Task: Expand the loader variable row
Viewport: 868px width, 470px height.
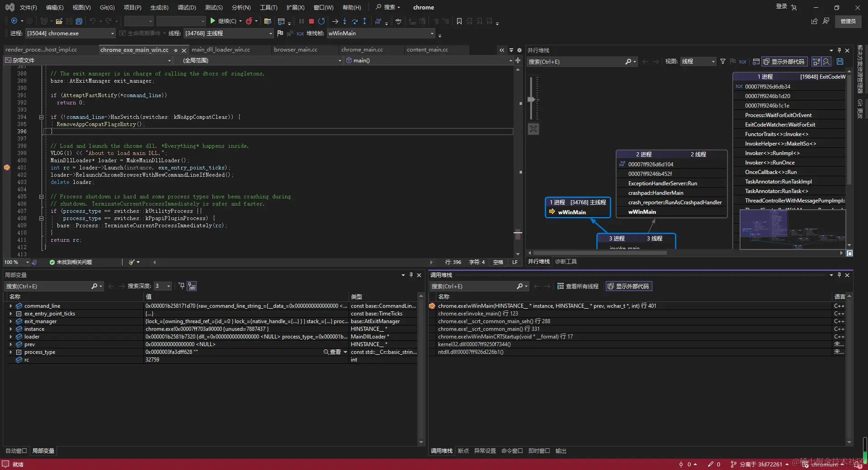Action: (x=10, y=337)
